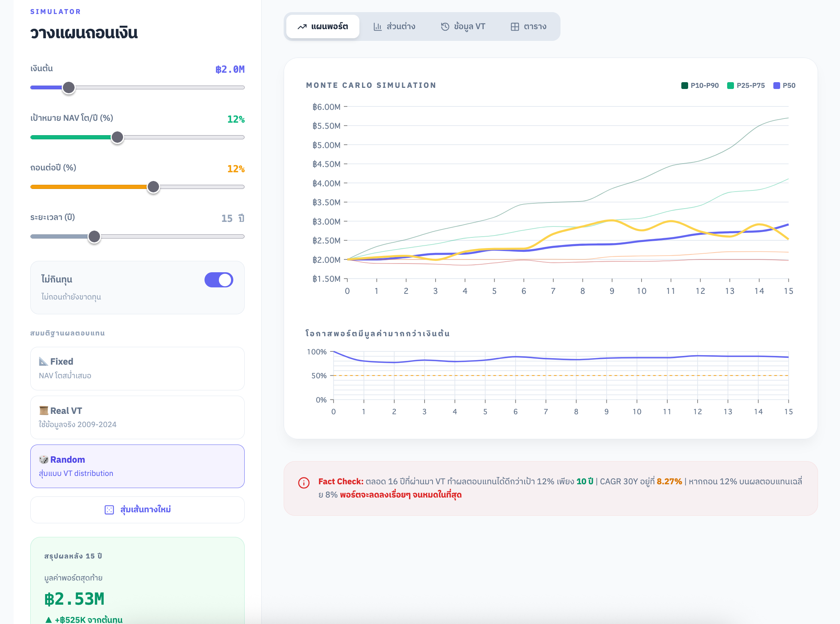Select the Fixed return assumption
Screen dimensions: 840x624
[x=137, y=368]
